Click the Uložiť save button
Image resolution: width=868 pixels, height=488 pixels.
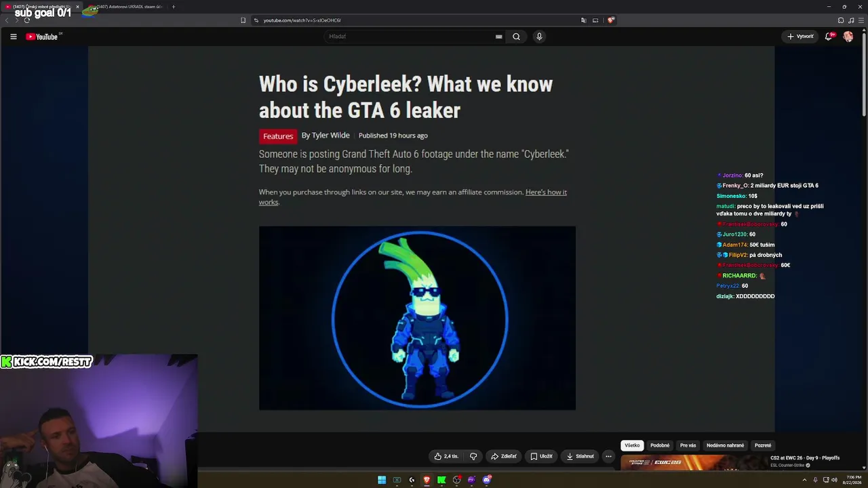click(542, 456)
